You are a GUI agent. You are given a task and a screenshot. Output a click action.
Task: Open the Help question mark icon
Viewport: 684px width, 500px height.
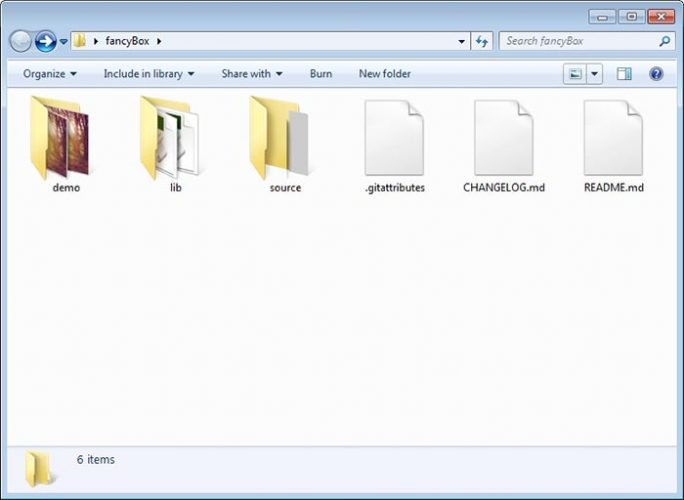tap(656, 74)
